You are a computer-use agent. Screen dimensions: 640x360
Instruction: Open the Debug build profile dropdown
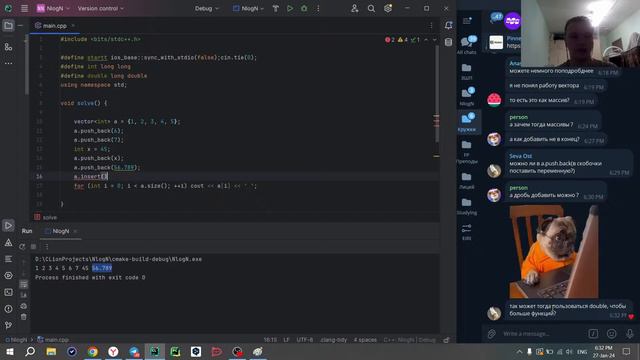207,8
